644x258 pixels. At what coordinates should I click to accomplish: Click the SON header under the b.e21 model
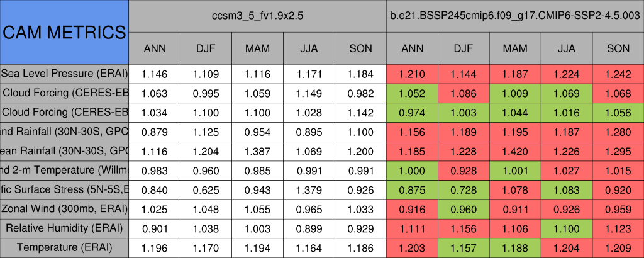click(618, 48)
